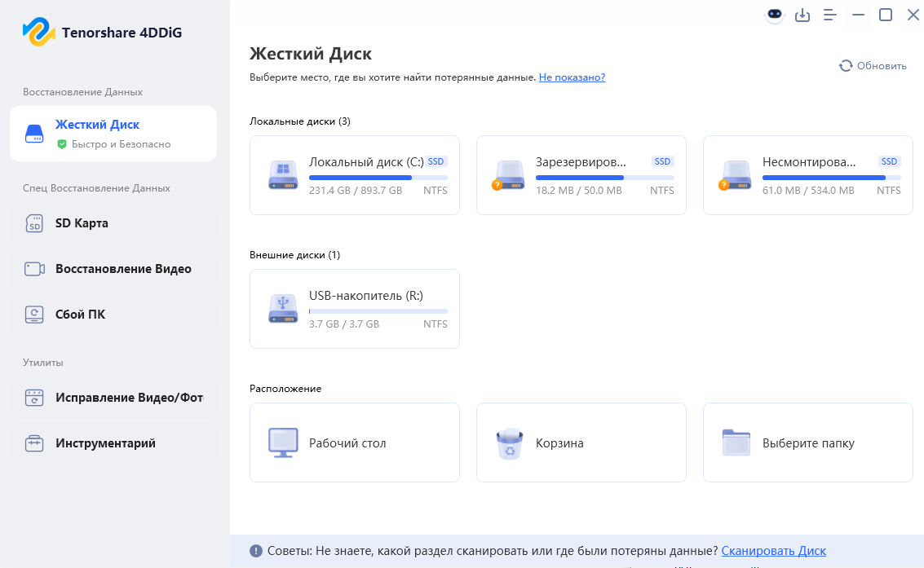Click the download/import icon in the title bar
The height and width of the screenshot is (568, 924).
(x=802, y=15)
